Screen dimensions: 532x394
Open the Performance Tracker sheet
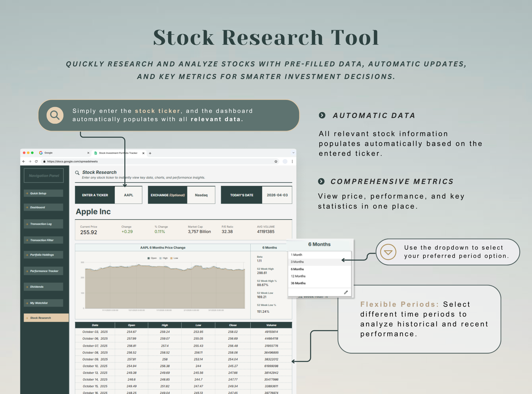click(x=43, y=271)
